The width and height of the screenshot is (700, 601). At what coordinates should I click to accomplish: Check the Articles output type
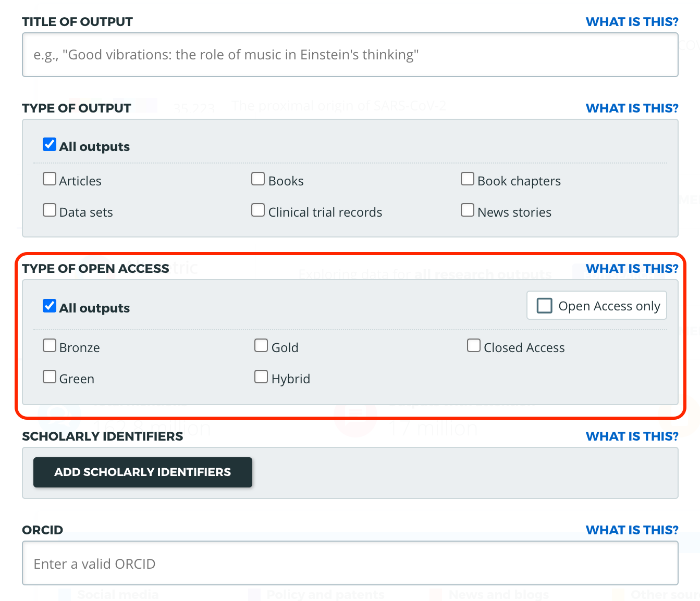coord(50,179)
